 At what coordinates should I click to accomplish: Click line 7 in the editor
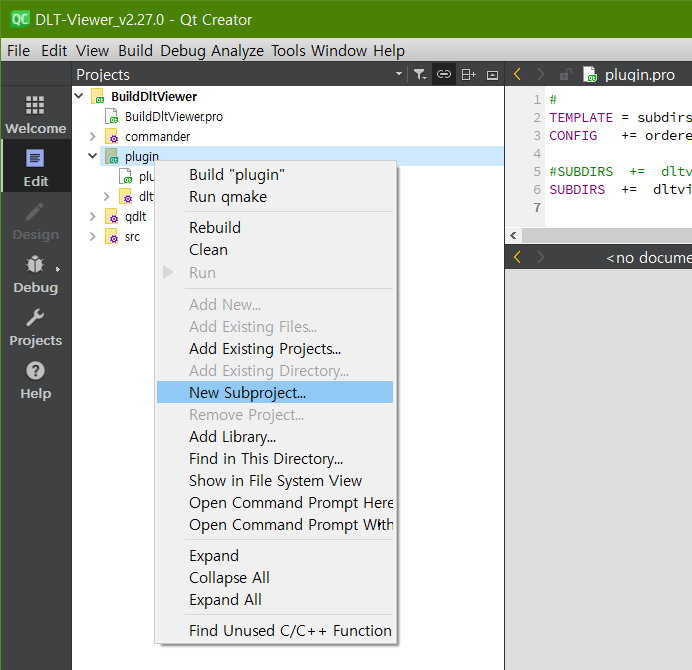click(618, 207)
